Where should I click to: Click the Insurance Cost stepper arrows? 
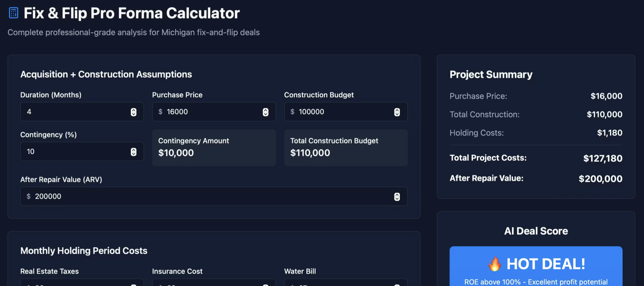pyautogui.click(x=265, y=285)
